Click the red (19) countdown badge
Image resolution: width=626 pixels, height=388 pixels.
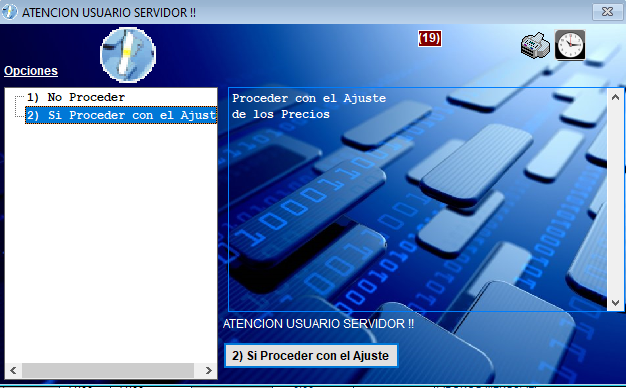point(430,38)
